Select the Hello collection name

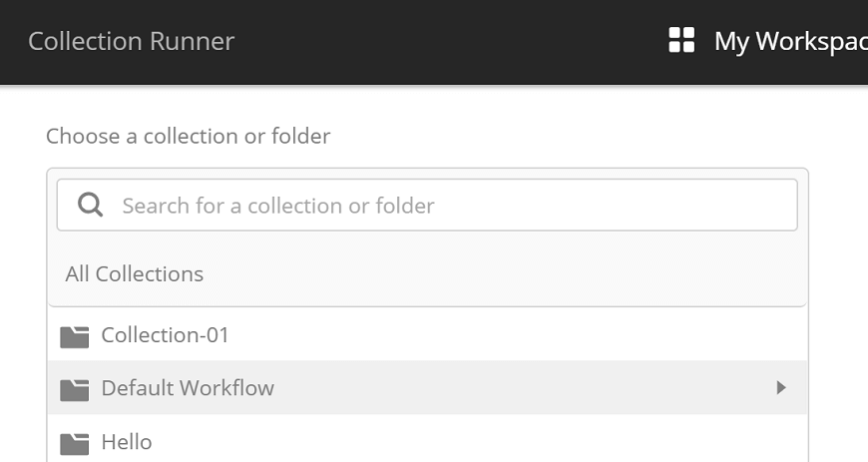point(127,442)
